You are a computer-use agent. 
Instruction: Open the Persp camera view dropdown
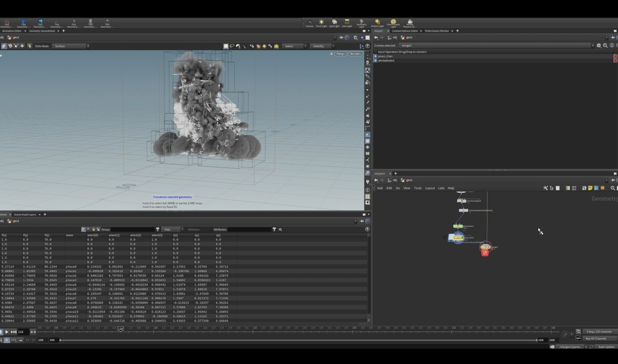[x=341, y=54]
